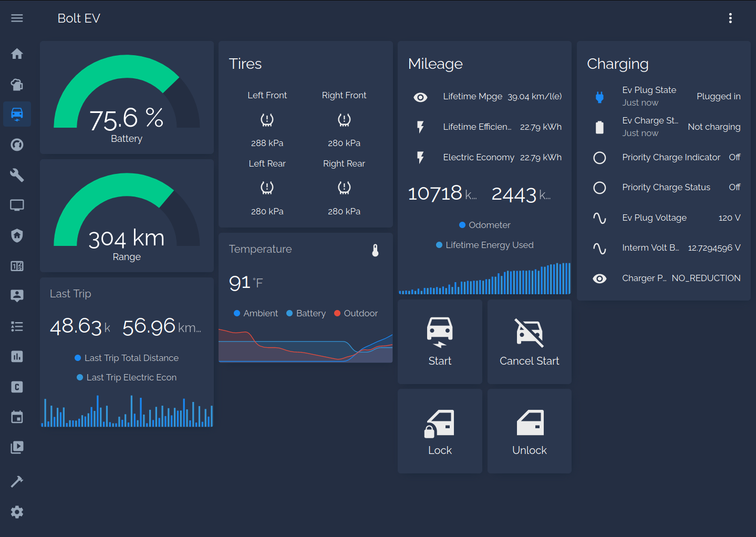Toggle the Lifetime Energy Used legend entry

coord(484,245)
